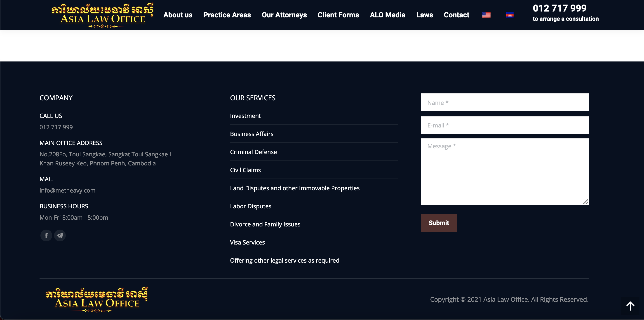Click the CALL US label
This screenshot has width=644, height=320.
(51, 116)
